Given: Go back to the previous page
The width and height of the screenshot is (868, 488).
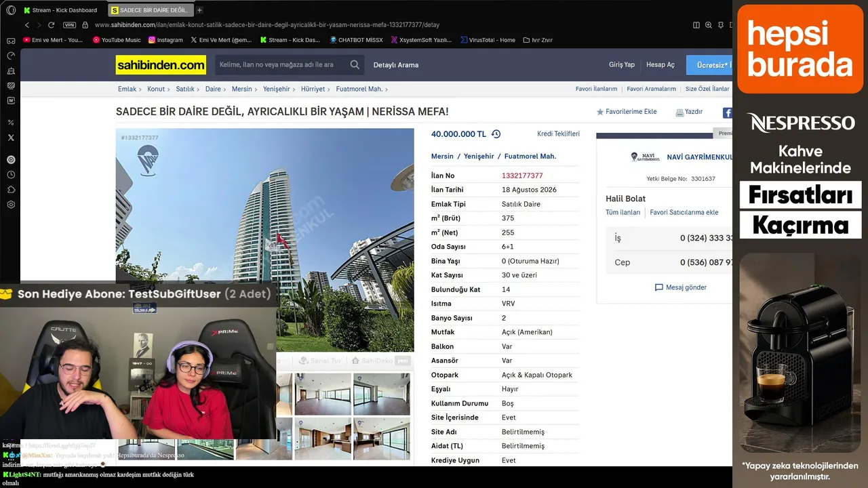Looking at the screenshot, I should [27, 25].
